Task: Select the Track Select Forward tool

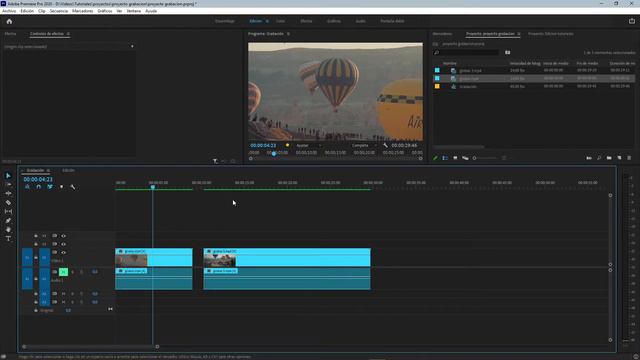Action: [8, 184]
